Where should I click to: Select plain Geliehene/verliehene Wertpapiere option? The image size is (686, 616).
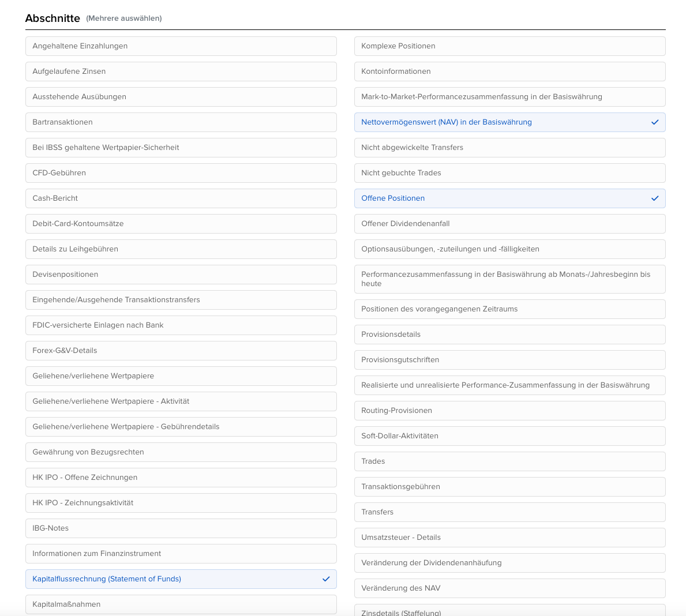pyautogui.click(x=181, y=376)
